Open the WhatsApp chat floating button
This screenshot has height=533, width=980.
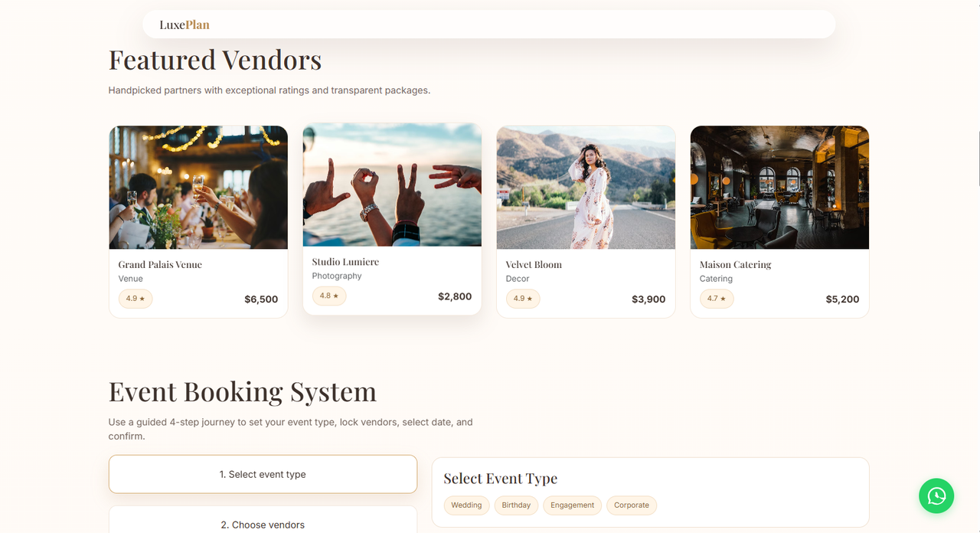(x=936, y=496)
